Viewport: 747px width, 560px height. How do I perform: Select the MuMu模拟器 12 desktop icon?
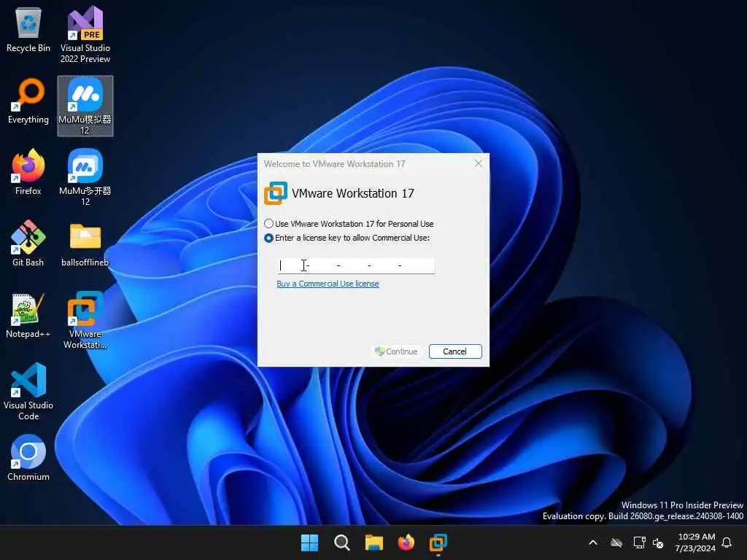[85, 106]
